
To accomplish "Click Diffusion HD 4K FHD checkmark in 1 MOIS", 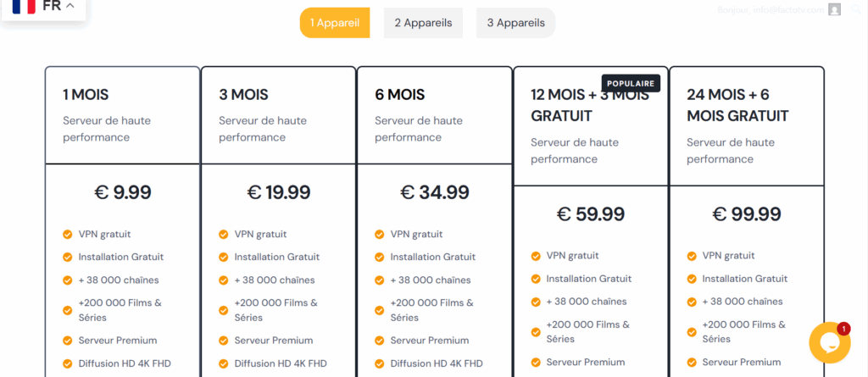I will point(68,363).
